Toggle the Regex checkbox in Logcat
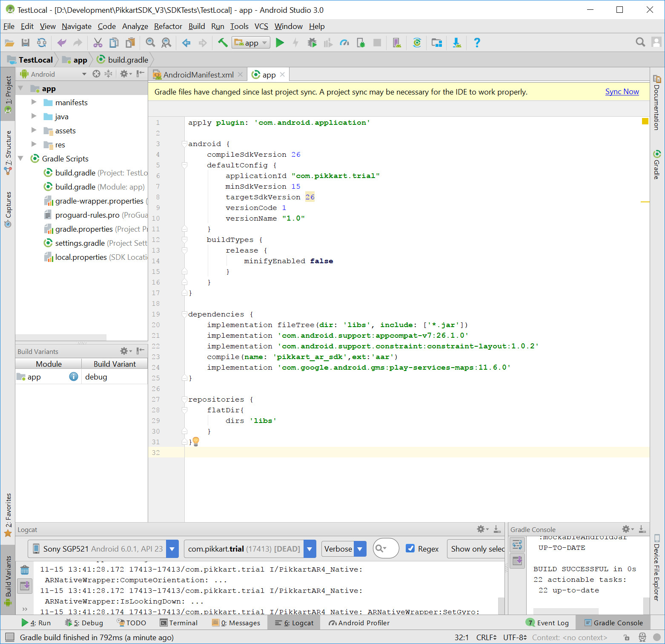 410,549
